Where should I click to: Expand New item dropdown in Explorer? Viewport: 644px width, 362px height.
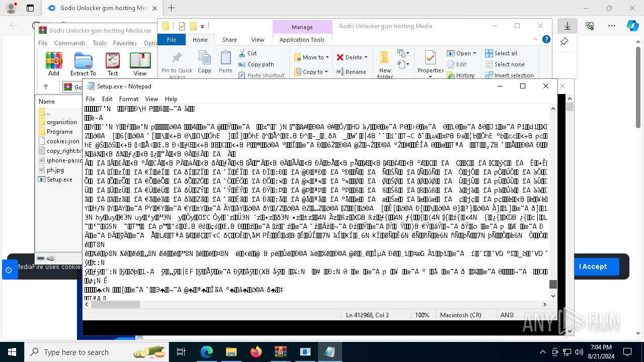[403, 53]
